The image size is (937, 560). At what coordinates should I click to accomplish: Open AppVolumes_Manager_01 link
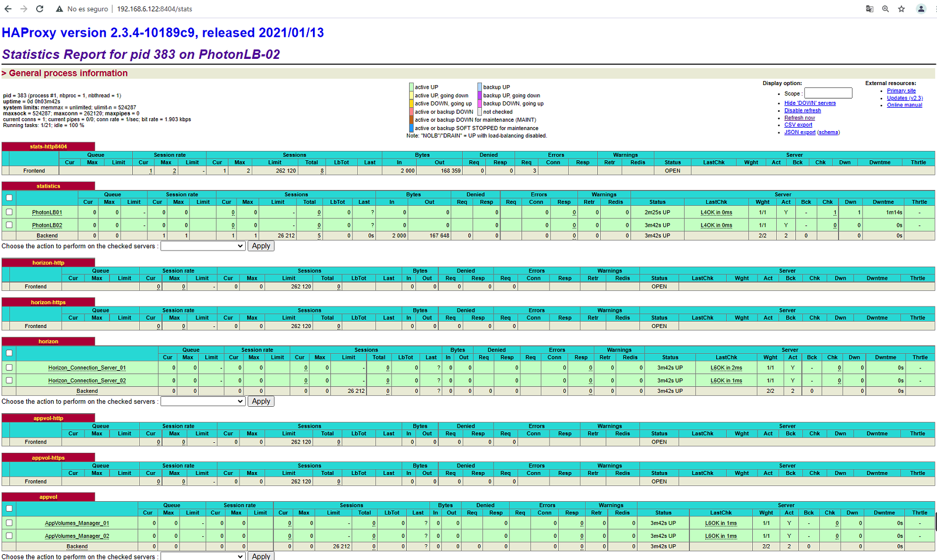pyautogui.click(x=77, y=523)
